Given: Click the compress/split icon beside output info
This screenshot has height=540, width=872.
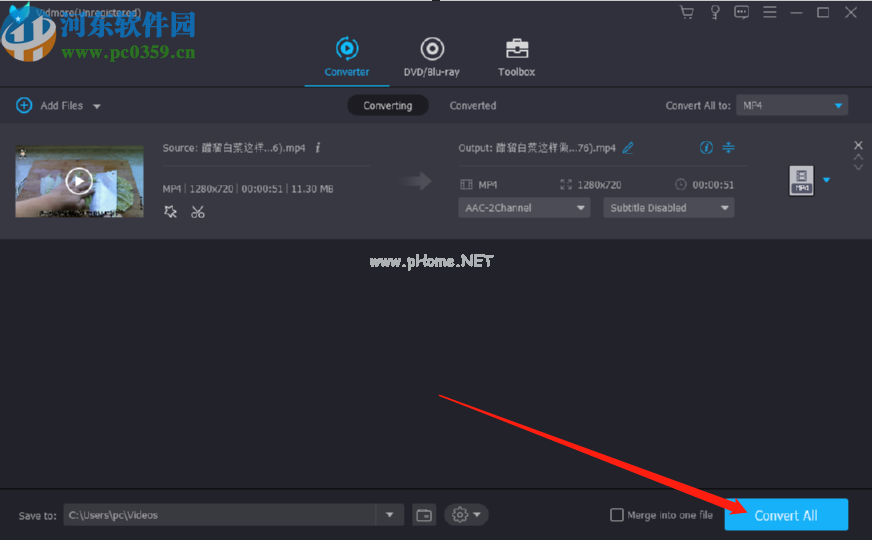Looking at the screenshot, I should [x=729, y=148].
